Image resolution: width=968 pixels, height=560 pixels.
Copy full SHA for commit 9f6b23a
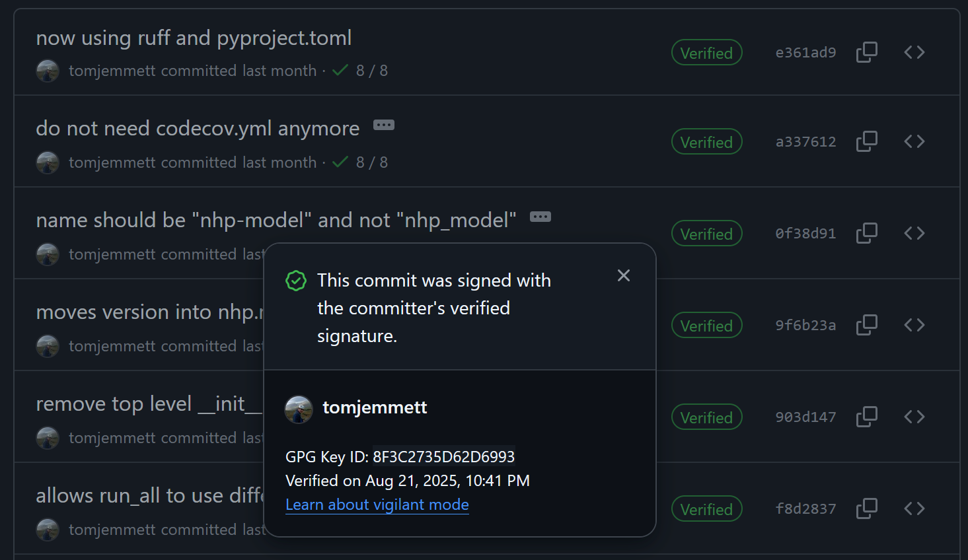tap(866, 325)
